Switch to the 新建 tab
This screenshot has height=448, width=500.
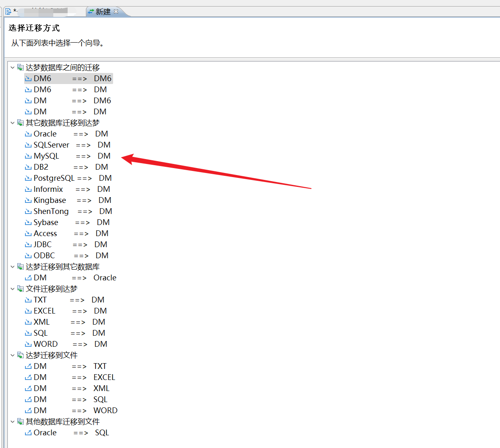pyautogui.click(x=103, y=11)
